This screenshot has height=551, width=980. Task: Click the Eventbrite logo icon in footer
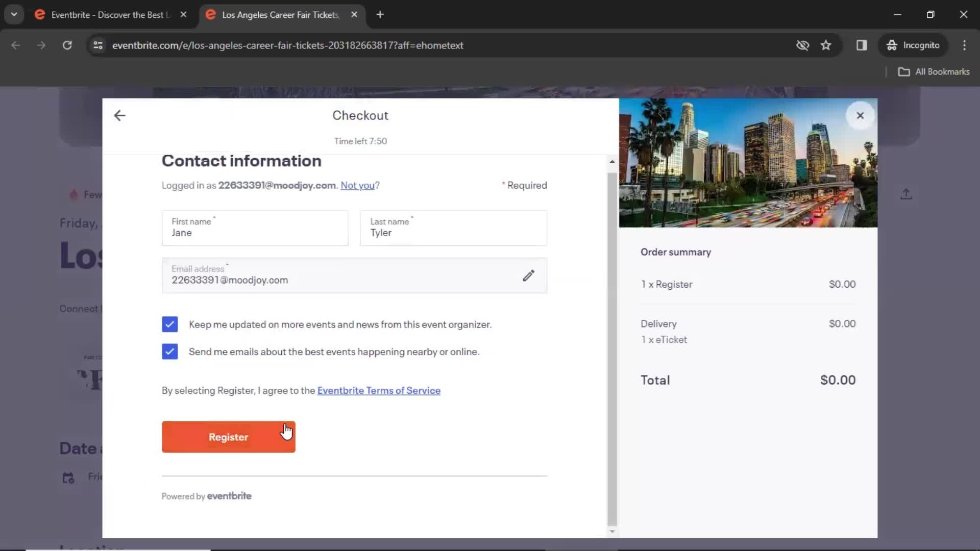(x=228, y=495)
